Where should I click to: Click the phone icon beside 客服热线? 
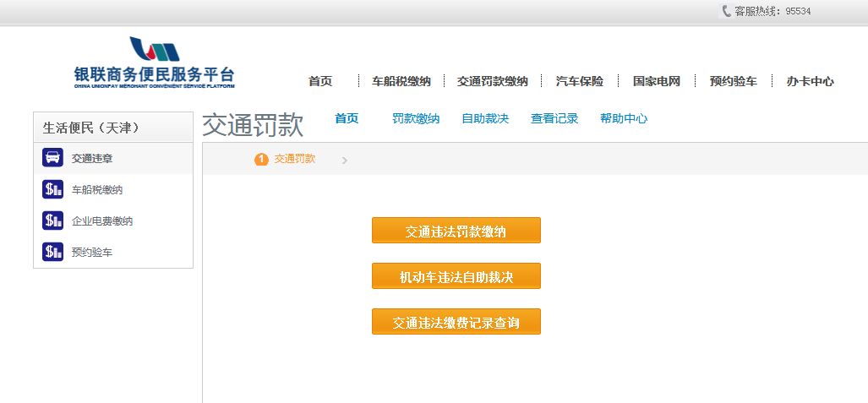(727, 11)
